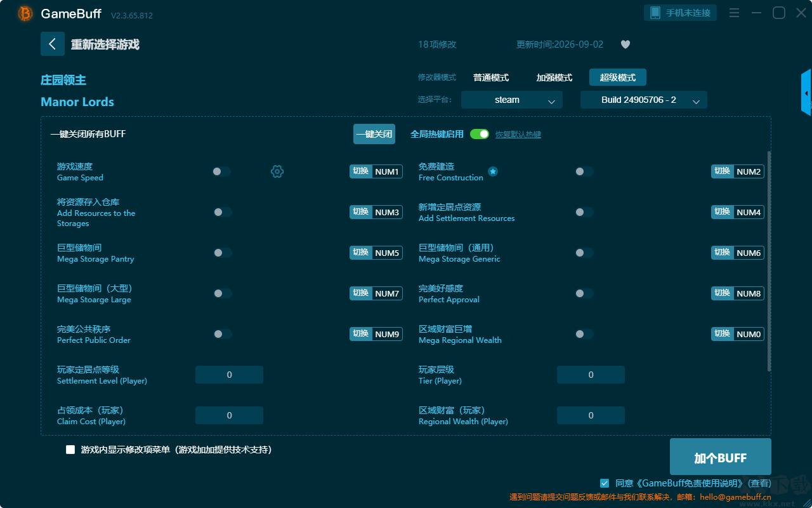
Task: Open the Build 24905706 - 2 dropdown
Action: [x=644, y=100]
